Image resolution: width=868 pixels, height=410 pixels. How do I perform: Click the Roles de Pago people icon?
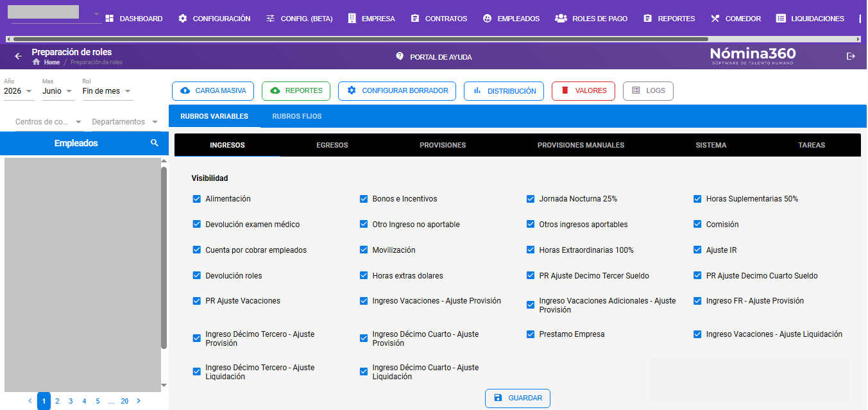[561, 19]
